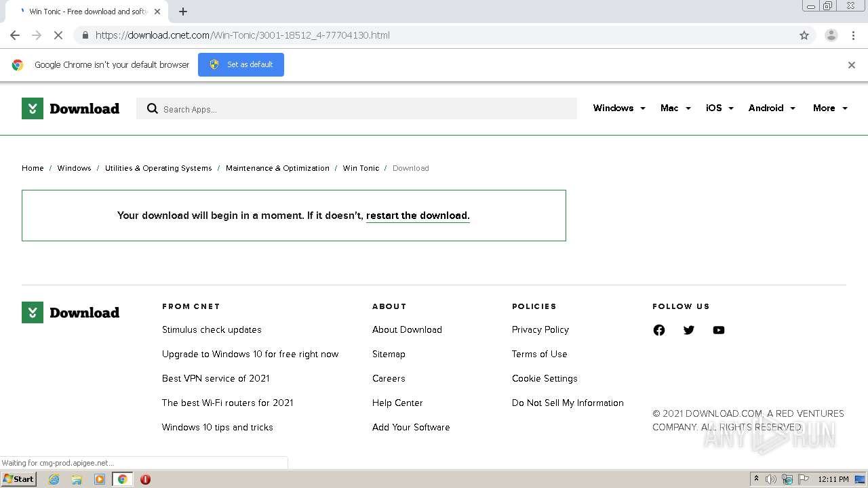Click the Chrome taskbar icon
868x488 pixels.
(x=122, y=479)
